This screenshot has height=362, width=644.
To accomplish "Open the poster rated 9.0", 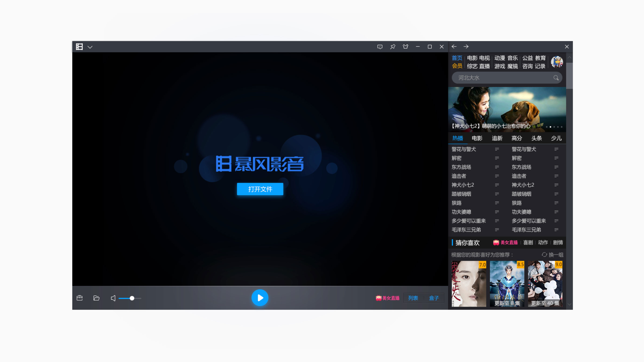I will 545,284.
